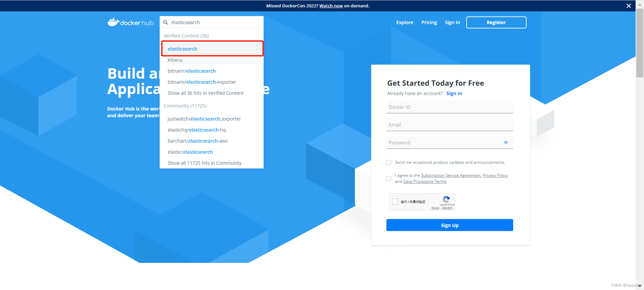The image size is (644, 290).
Task: Click Sign In beside Already have an account
Action: click(454, 93)
